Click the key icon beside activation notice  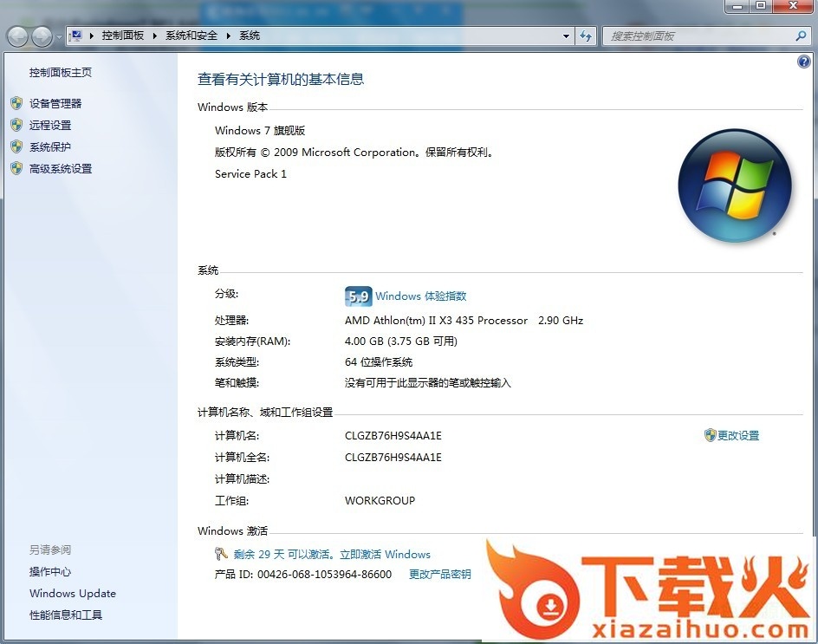tap(221, 554)
